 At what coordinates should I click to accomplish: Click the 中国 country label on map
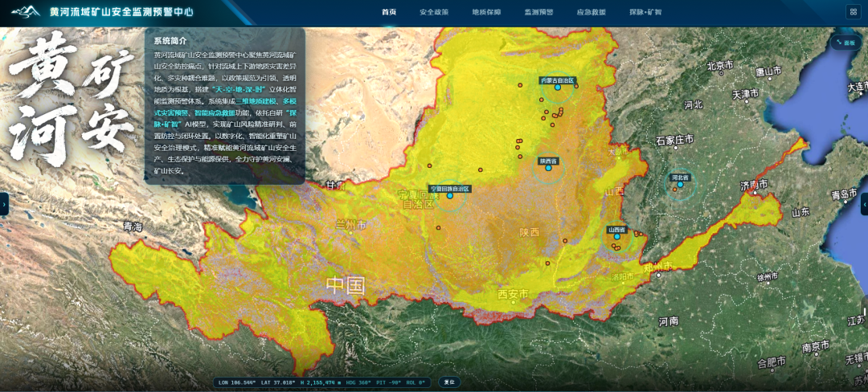346,286
